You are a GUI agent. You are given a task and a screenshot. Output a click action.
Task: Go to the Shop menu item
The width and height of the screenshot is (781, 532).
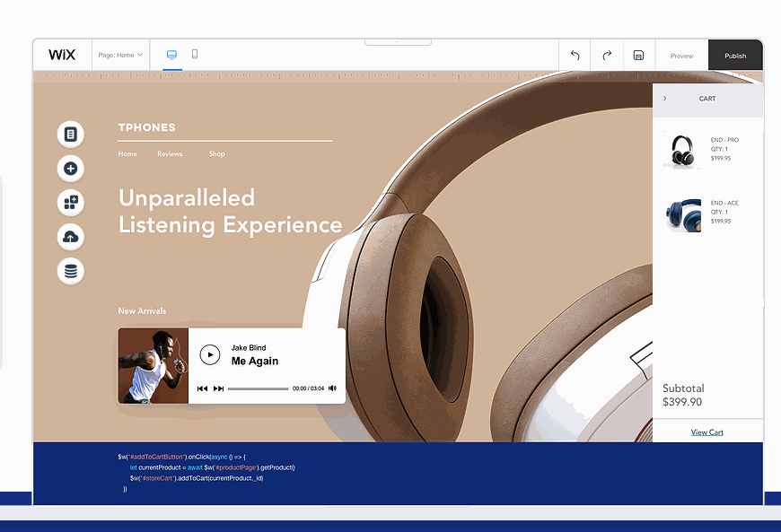coord(216,153)
